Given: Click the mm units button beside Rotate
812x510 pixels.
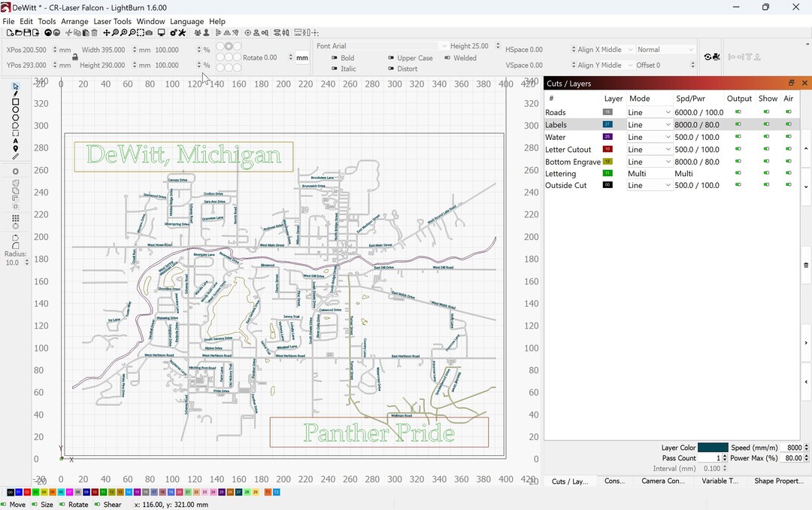Looking at the screenshot, I should [x=301, y=57].
